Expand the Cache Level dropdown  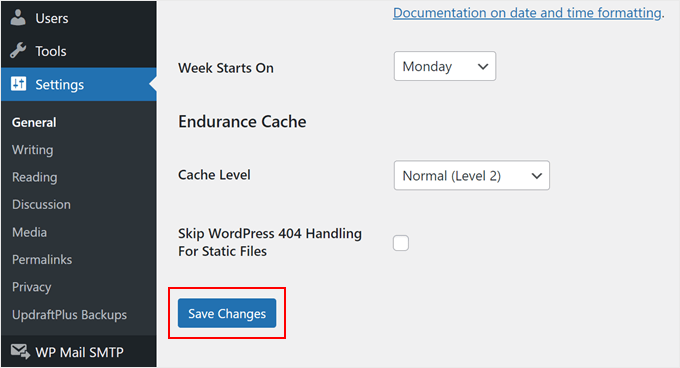(471, 176)
